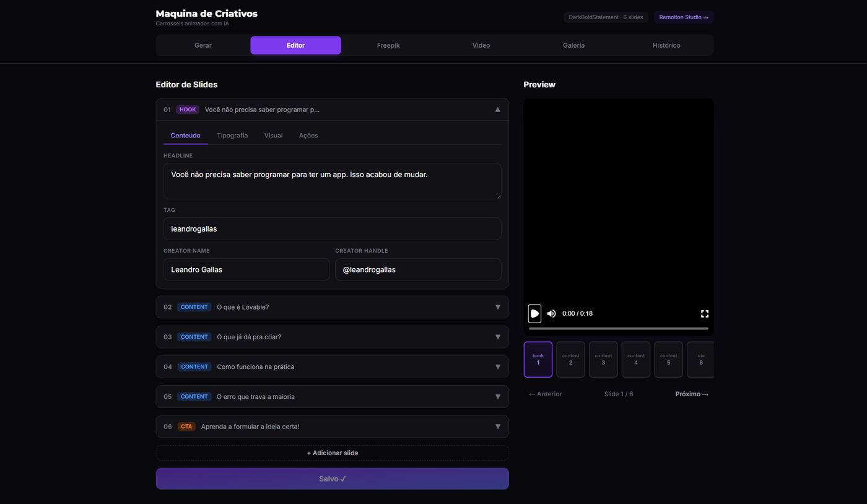Select hook 1 slide thumbnail
Viewport: 867px width, 504px height.
tap(538, 360)
